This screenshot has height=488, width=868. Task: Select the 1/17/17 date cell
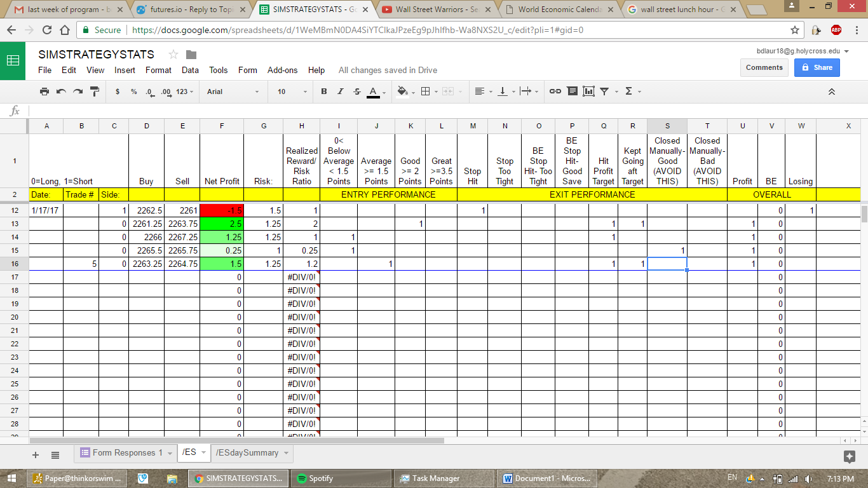[x=46, y=210]
